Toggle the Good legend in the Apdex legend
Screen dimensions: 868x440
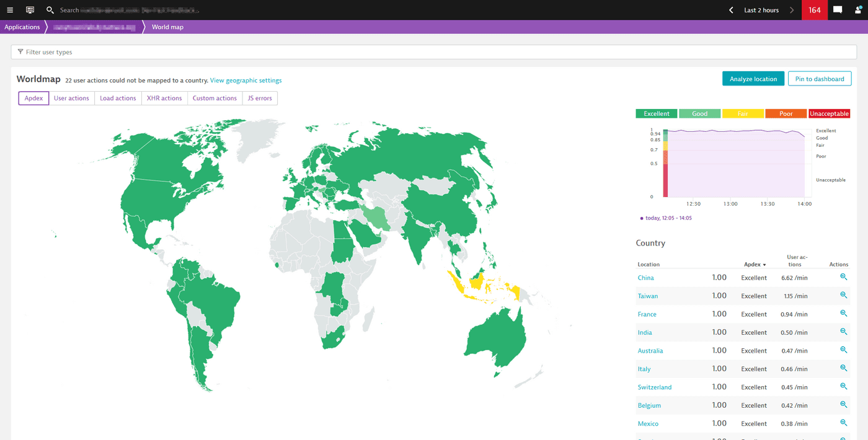(x=699, y=113)
